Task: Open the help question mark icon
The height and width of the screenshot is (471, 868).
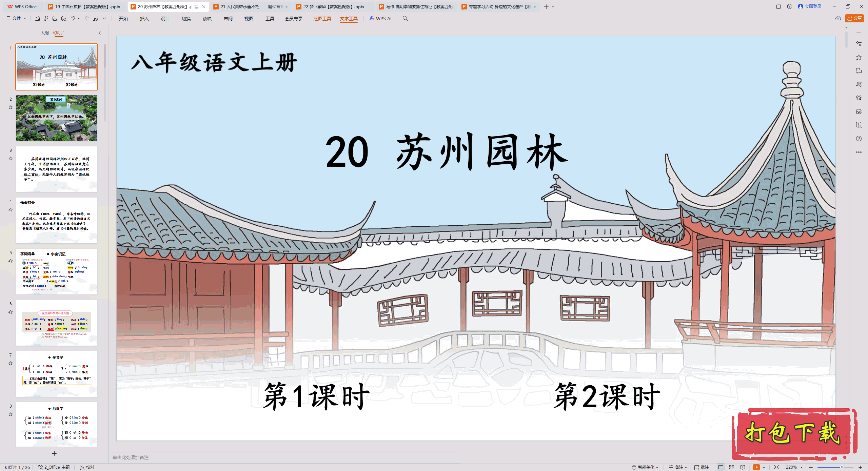Action: pyautogui.click(x=859, y=139)
